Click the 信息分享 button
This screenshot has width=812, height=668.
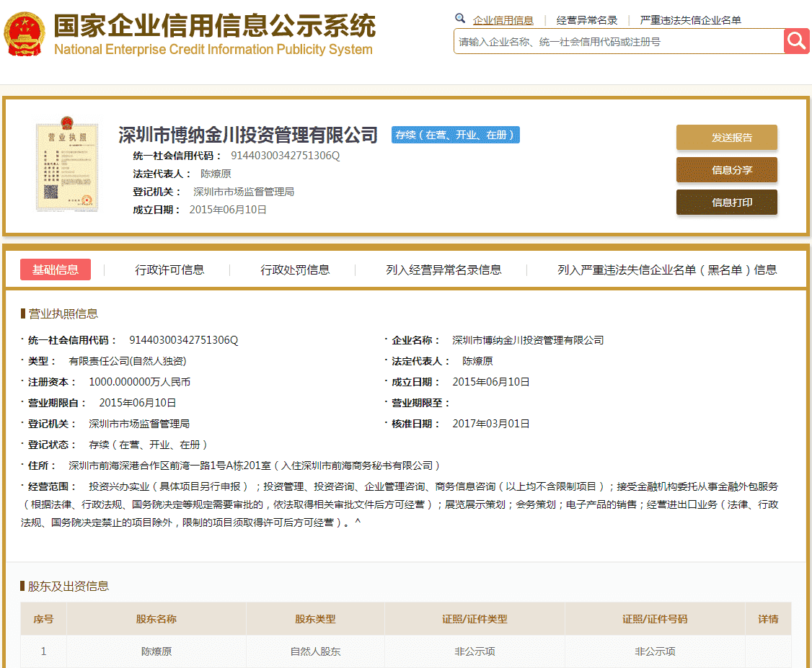[727, 170]
